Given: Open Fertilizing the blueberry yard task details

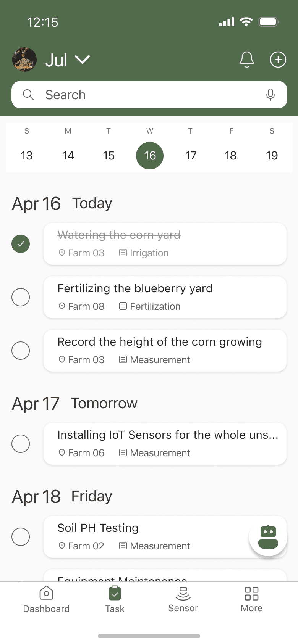Looking at the screenshot, I should pyautogui.click(x=165, y=297).
